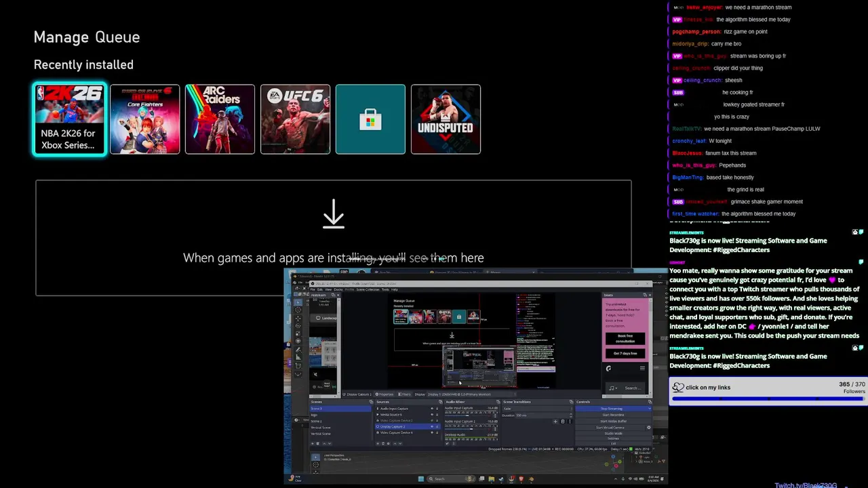
Task: Open Audio Input Capture mixer options menu
Action: (495, 415)
